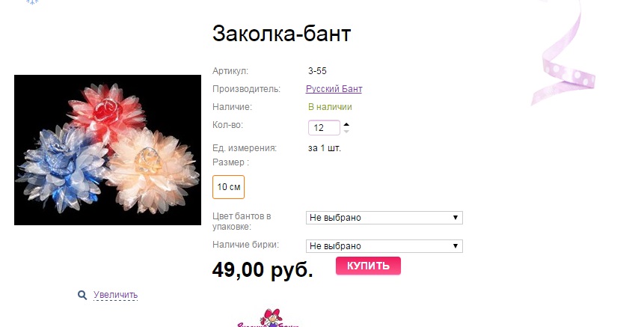Click the Заколка-бант product title
644x327 pixels.
coord(281,33)
